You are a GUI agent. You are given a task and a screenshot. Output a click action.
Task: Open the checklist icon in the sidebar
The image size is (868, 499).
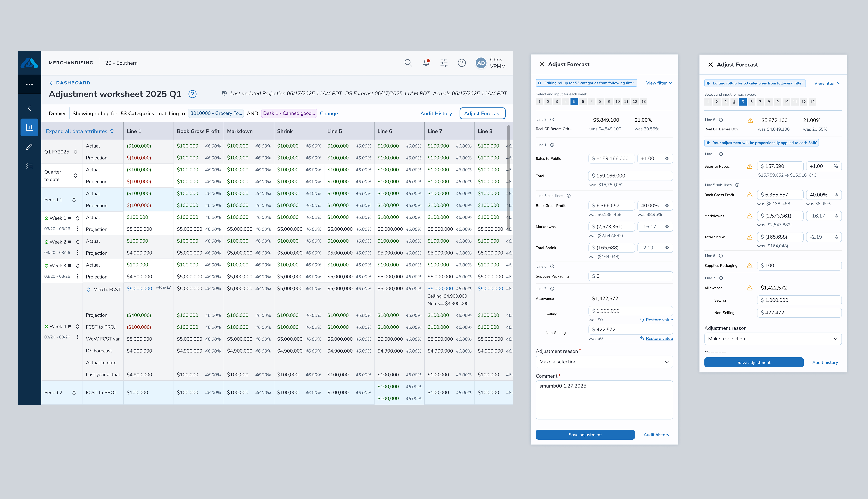(x=29, y=166)
